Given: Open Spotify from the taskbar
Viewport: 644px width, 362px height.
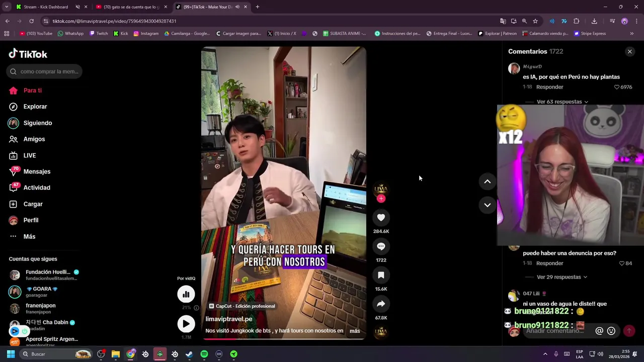Looking at the screenshot, I should pos(204,354).
